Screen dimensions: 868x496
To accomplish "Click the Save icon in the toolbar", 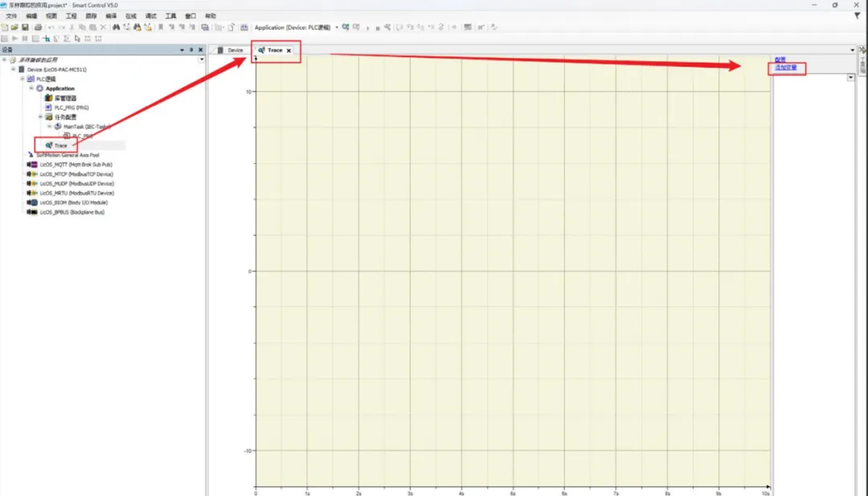I will click(25, 27).
